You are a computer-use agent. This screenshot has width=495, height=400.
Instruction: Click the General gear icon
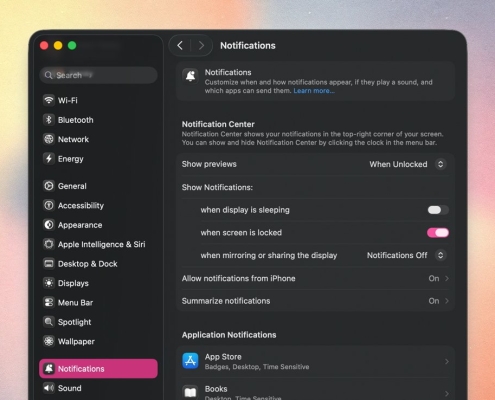pyautogui.click(x=49, y=186)
